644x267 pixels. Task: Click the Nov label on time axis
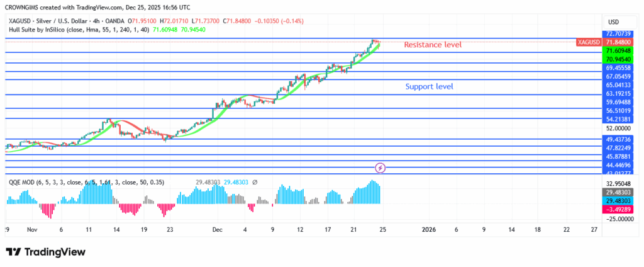click(x=31, y=230)
